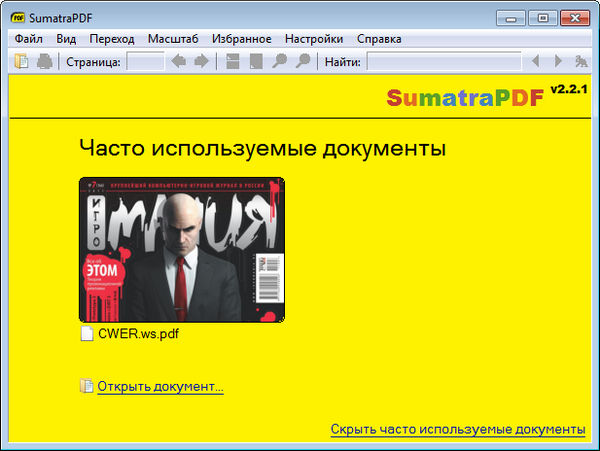This screenshot has height=451, width=600.
Task: Click the Print toolbar icon
Action: click(x=45, y=62)
